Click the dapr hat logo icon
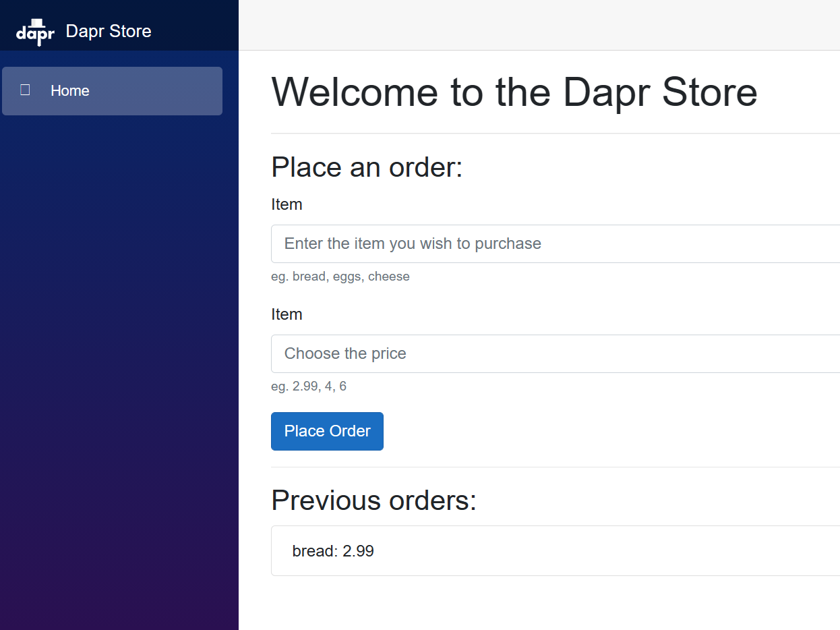The image size is (840, 630). (x=35, y=32)
